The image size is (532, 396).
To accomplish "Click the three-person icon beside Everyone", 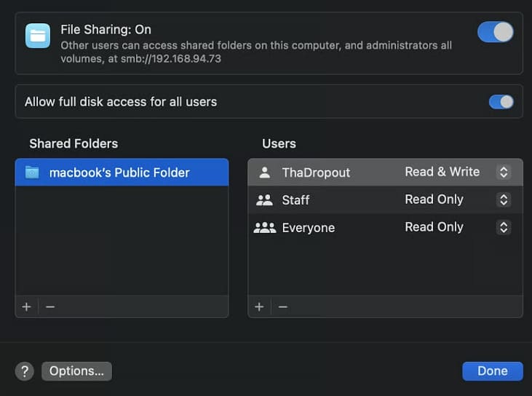I will point(265,227).
